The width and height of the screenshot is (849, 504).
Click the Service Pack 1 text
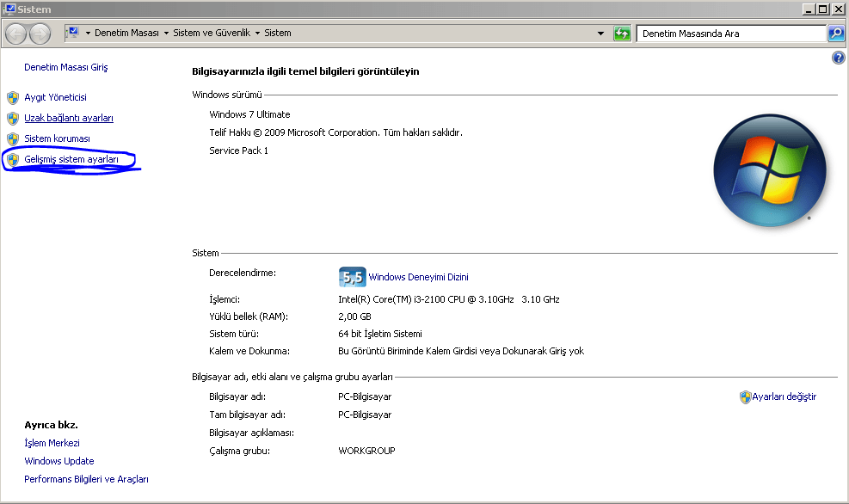coord(239,151)
